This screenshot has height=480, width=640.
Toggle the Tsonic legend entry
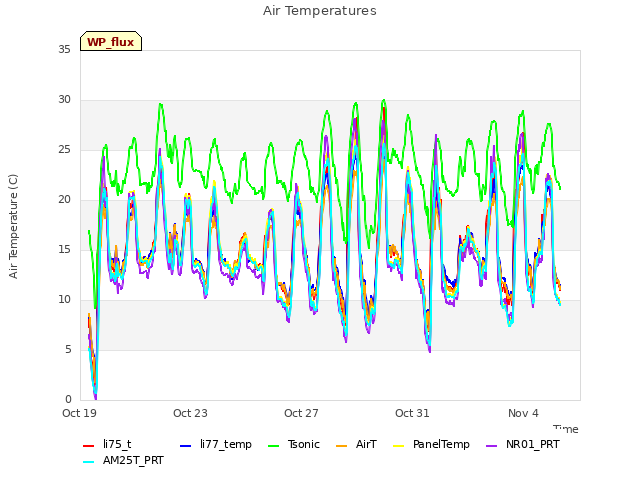[294, 444]
